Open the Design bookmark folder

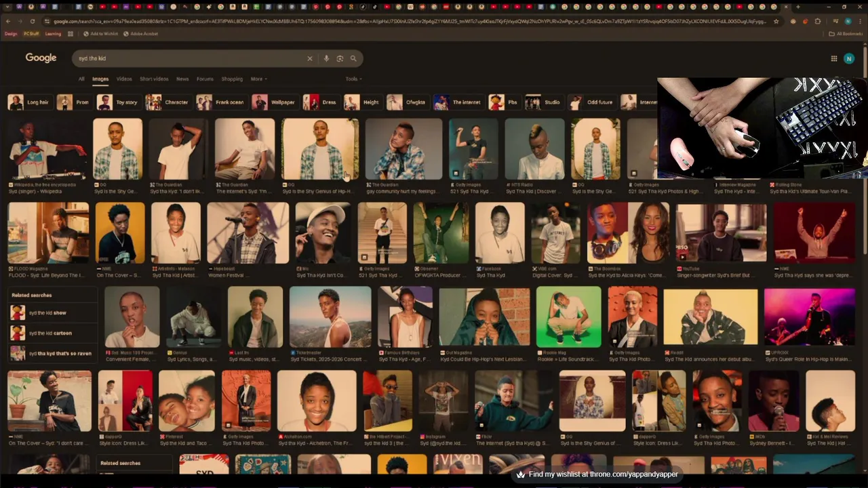[11, 33]
